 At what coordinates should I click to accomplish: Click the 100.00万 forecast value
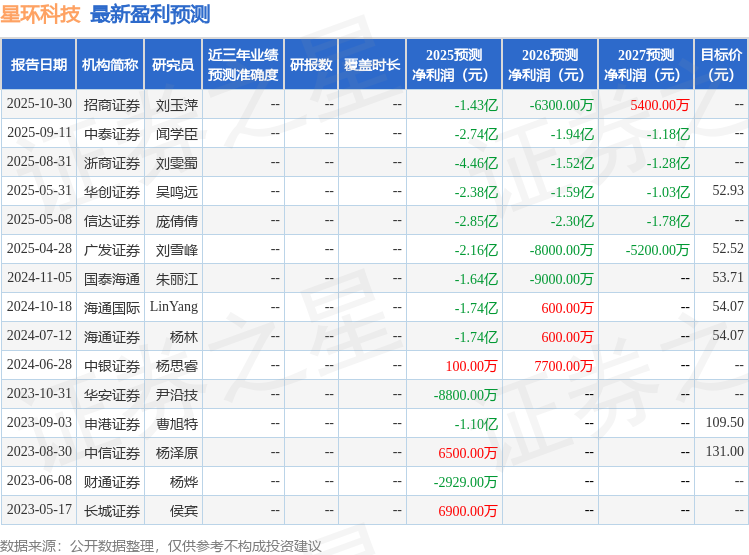471,366
